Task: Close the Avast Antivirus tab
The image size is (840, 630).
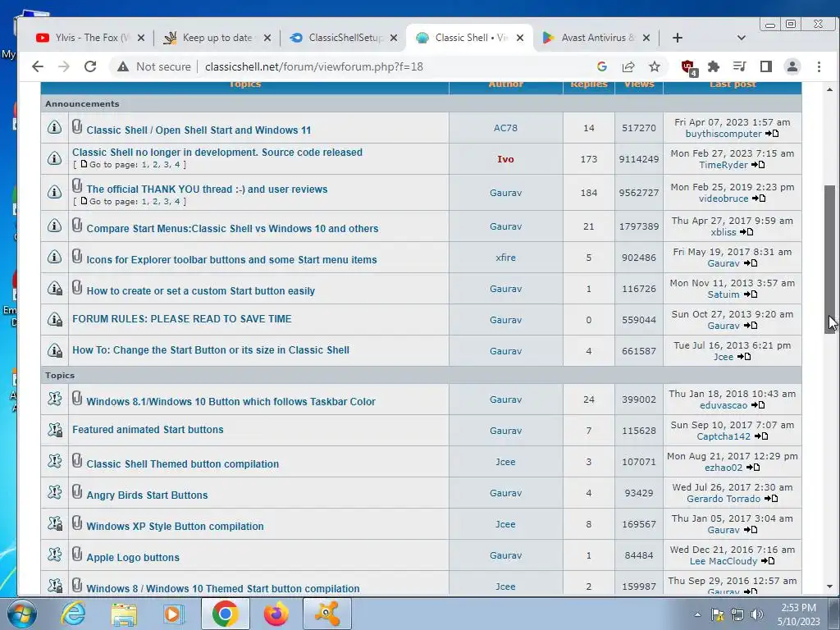Action: pos(646,38)
